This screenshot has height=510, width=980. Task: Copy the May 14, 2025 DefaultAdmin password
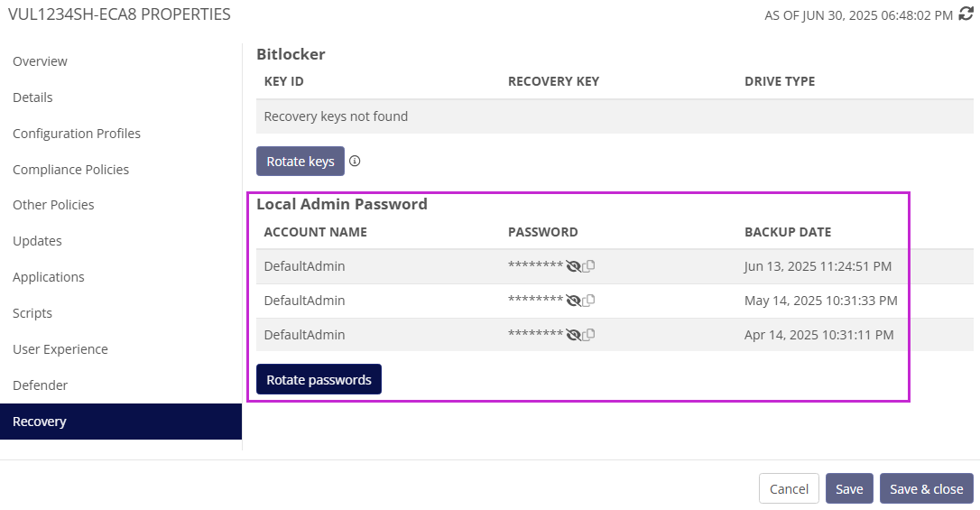[589, 301]
